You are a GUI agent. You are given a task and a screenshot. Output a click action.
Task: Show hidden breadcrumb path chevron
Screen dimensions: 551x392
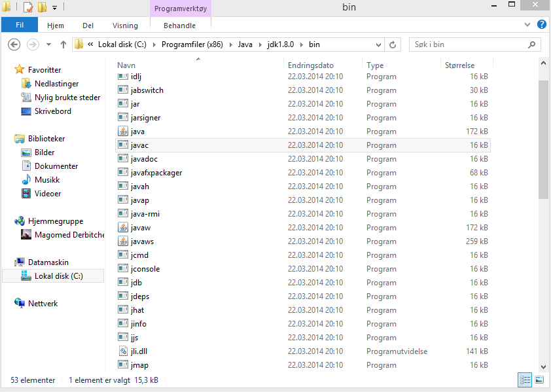tap(90, 45)
